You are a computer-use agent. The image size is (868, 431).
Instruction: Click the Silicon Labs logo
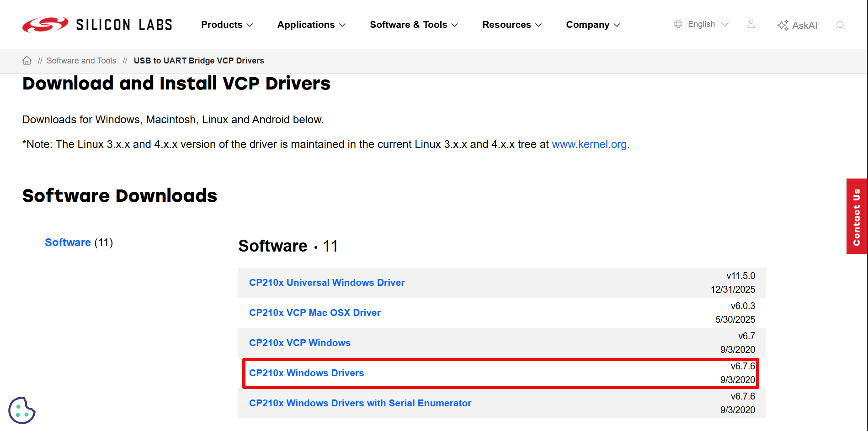click(x=97, y=25)
